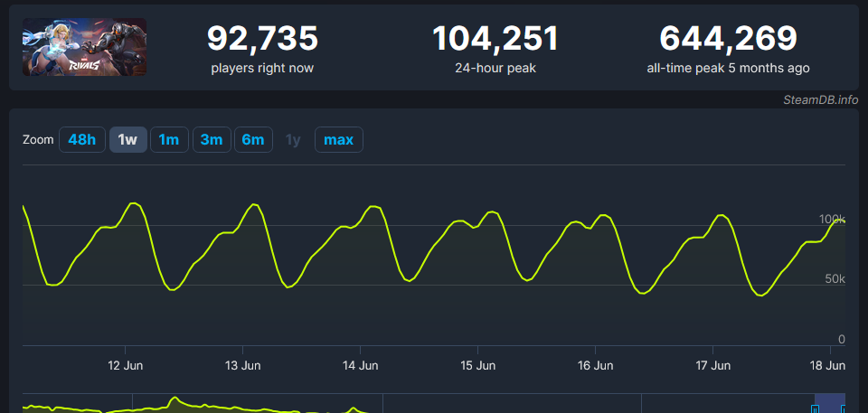The height and width of the screenshot is (413, 868).
Task: Click the 50k y-axis label
Action: [835, 279]
